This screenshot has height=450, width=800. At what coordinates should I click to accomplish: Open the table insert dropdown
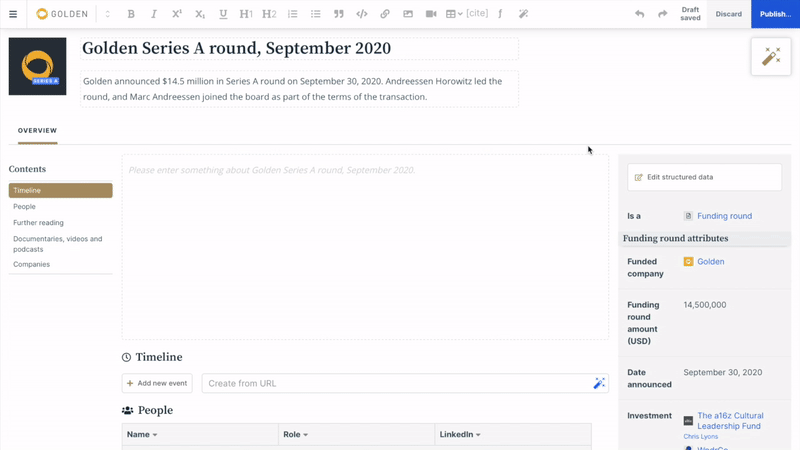pyautogui.click(x=454, y=14)
